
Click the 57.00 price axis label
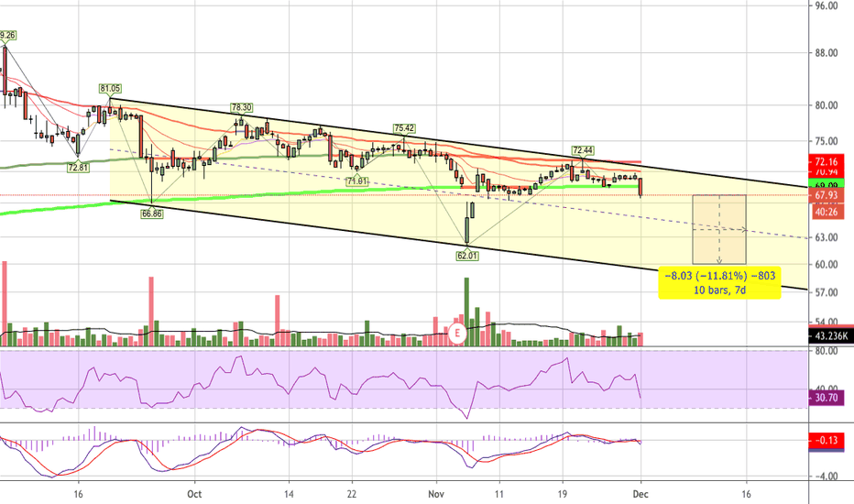827,292
